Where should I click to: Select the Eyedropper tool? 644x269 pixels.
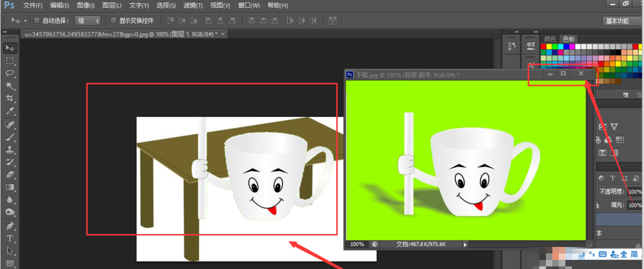pyautogui.click(x=10, y=111)
